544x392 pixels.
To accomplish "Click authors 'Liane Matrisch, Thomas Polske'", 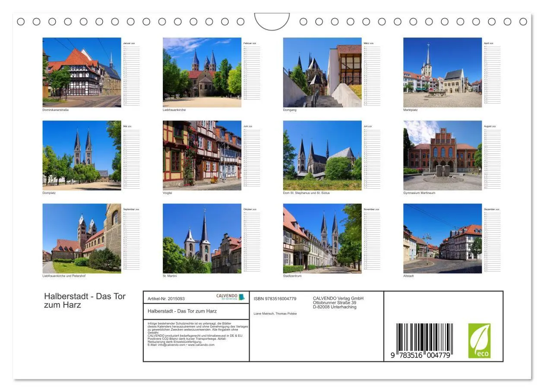I will coord(275,313).
